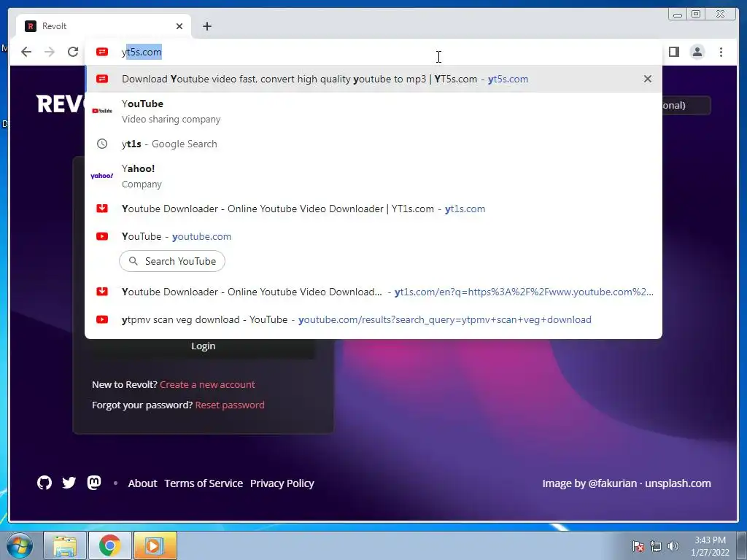
Task: Remove the yt5s.com suggestion with its X
Action: pyautogui.click(x=648, y=79)
